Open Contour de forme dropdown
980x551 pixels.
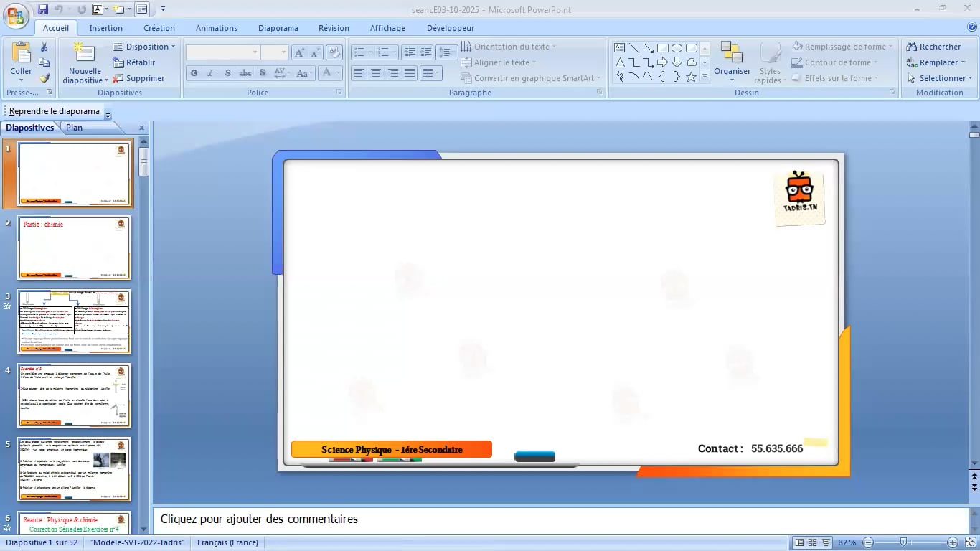point(835,62)
